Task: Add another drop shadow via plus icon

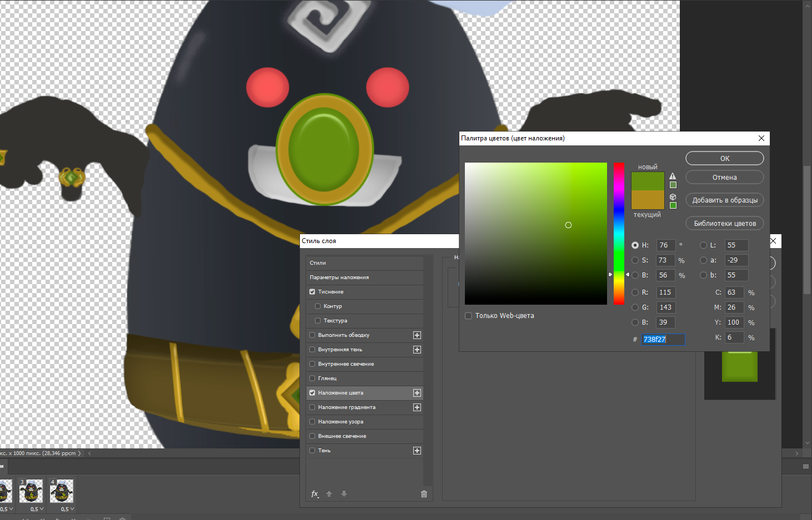Action: coord(417,451)
